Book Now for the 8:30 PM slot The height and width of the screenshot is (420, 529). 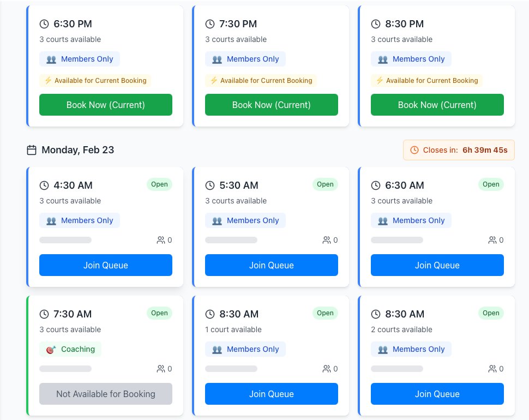tap(437, 104)
